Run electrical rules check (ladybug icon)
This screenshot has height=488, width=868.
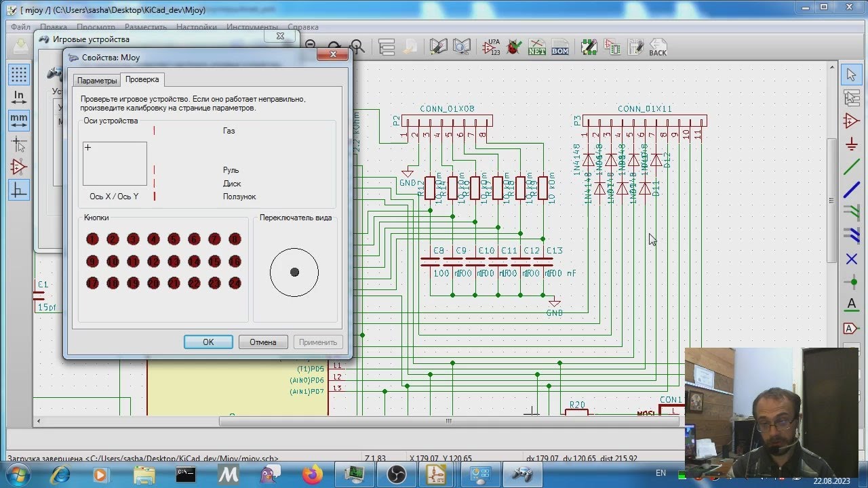pos(515,47)
